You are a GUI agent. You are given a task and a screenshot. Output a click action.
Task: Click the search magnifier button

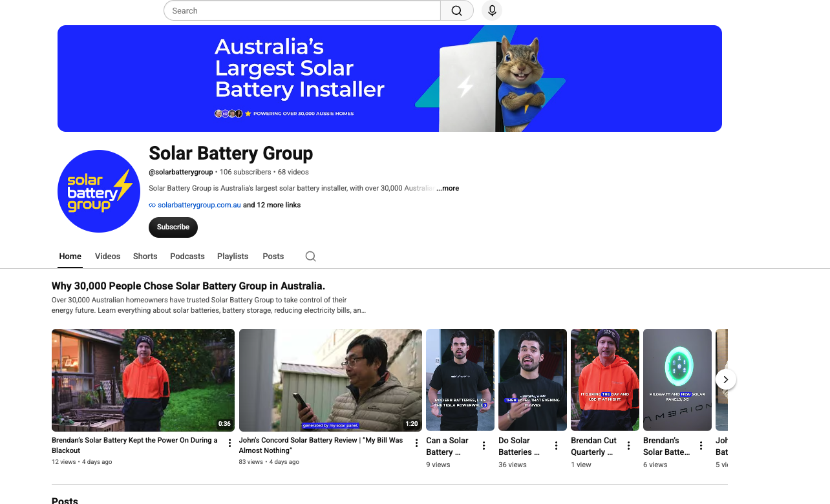tap(457, 10)
